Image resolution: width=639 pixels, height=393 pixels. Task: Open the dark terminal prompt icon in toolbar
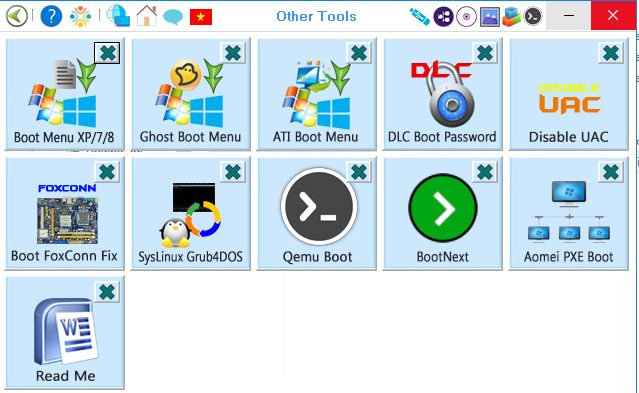(533, 17)
